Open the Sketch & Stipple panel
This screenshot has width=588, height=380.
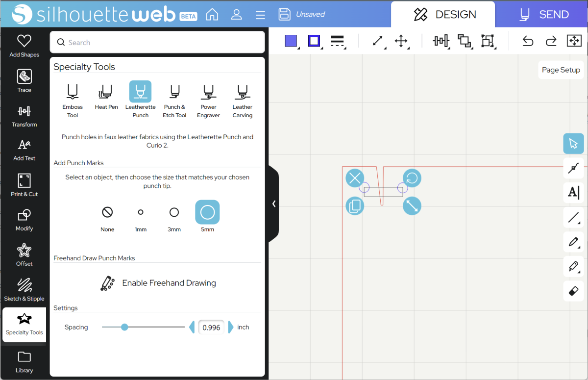pos(24,290)
